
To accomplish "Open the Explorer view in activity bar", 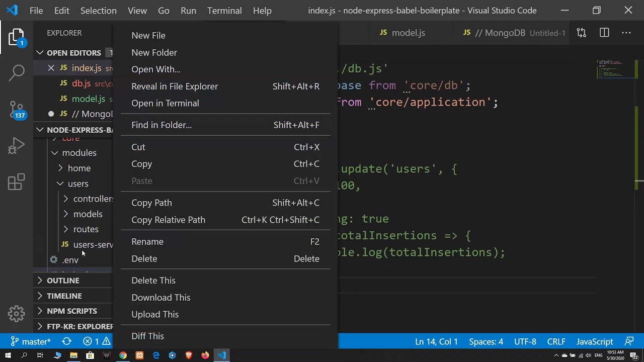I will (16, 38).
